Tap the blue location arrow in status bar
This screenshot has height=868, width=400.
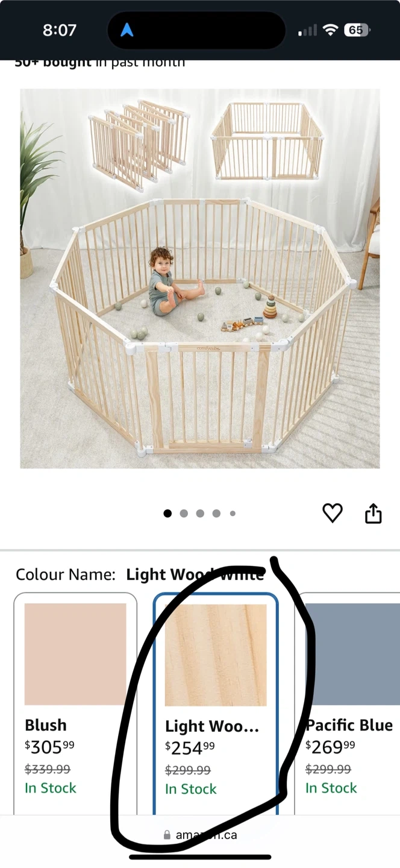(x=127, y=30)
